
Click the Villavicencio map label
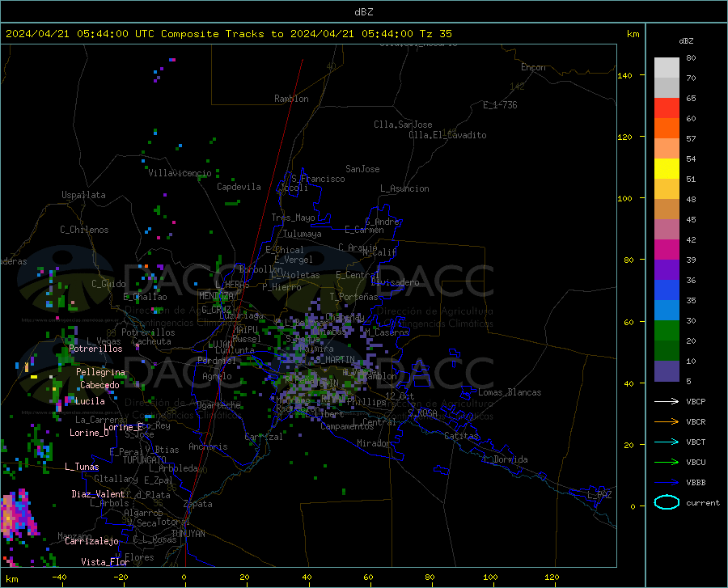tap(180, 173)
